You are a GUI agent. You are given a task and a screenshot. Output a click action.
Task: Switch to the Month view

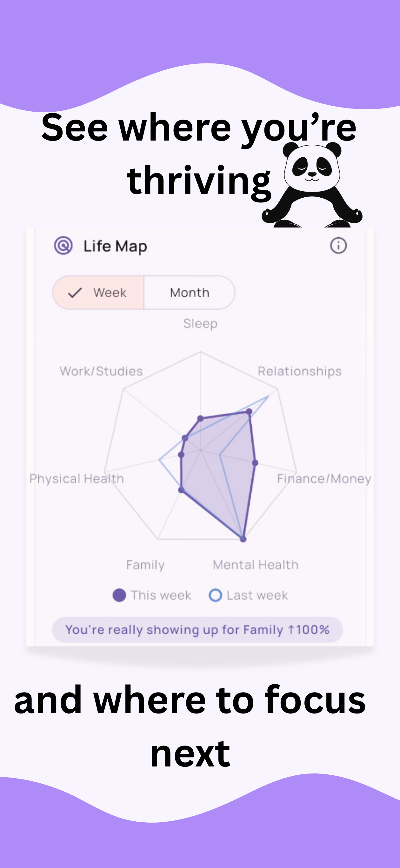tap(190, 293)
